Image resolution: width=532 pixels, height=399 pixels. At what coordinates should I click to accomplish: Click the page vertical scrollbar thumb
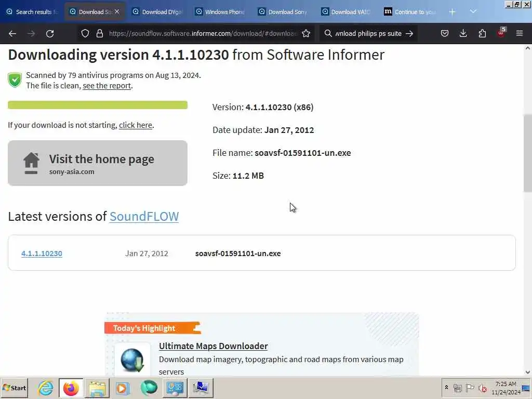(x=528, y=153)
